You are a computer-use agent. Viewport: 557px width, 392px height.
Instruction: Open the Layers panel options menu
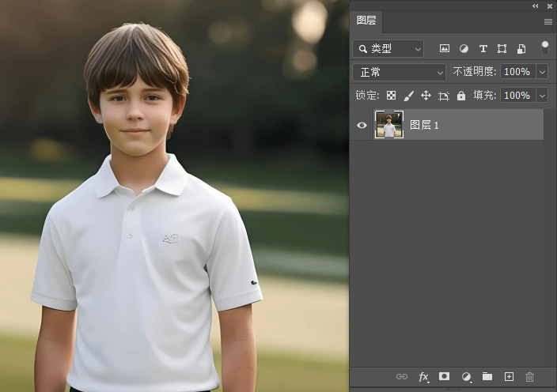click(548, 21)
